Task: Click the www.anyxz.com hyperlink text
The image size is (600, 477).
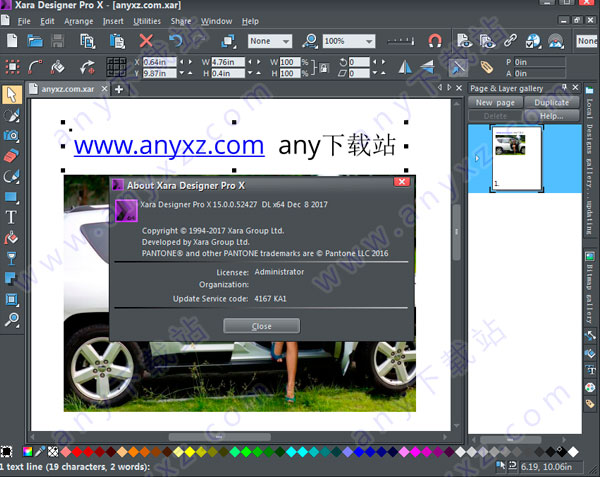Action: point(169,145)
